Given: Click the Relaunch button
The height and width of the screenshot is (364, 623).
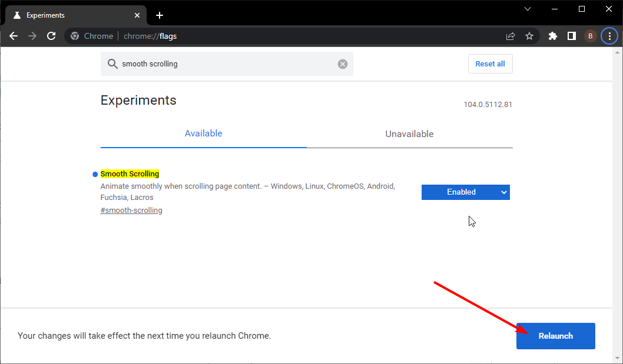Looking at the screenshot, I should pos(555,336).
